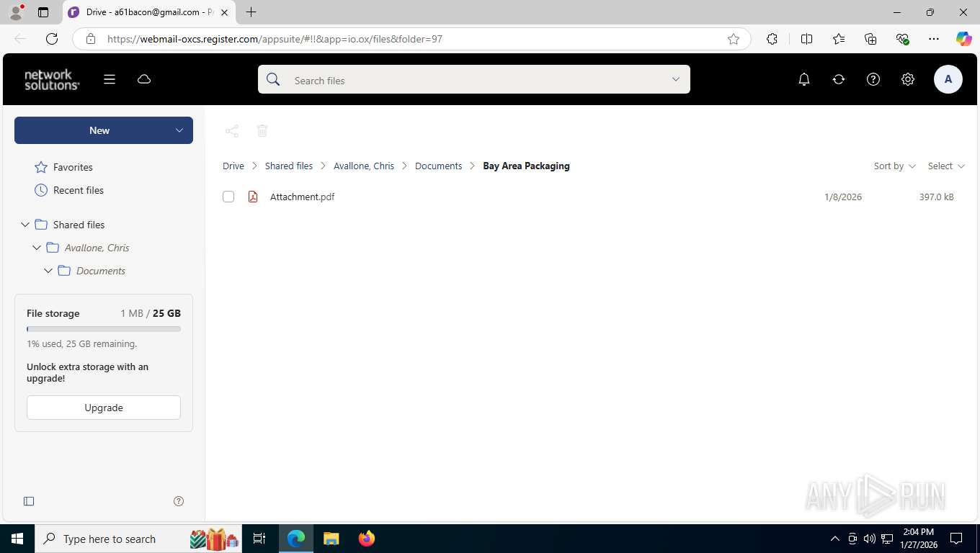Select the Attachment.pdf checkbox

228,197
